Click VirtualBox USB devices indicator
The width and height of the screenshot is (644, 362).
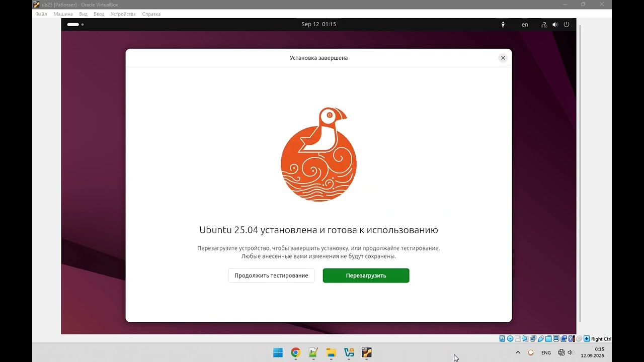point(541,339)
